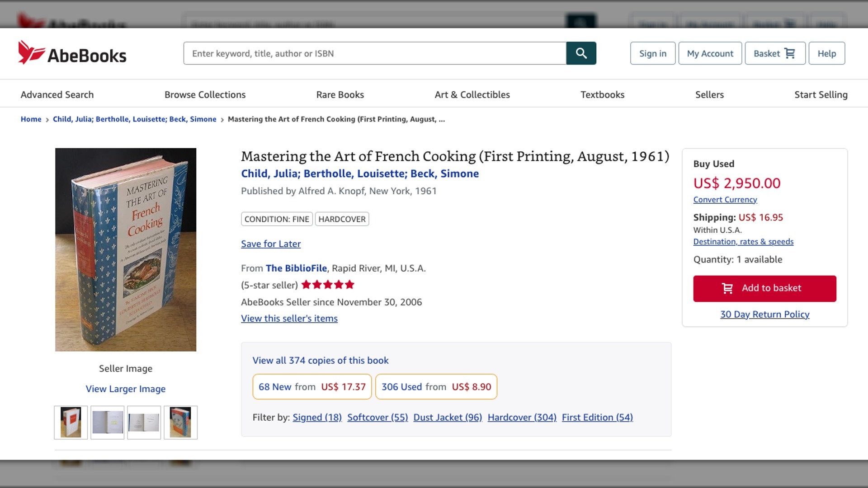Select the first book thumbnail image

point(71,422)
